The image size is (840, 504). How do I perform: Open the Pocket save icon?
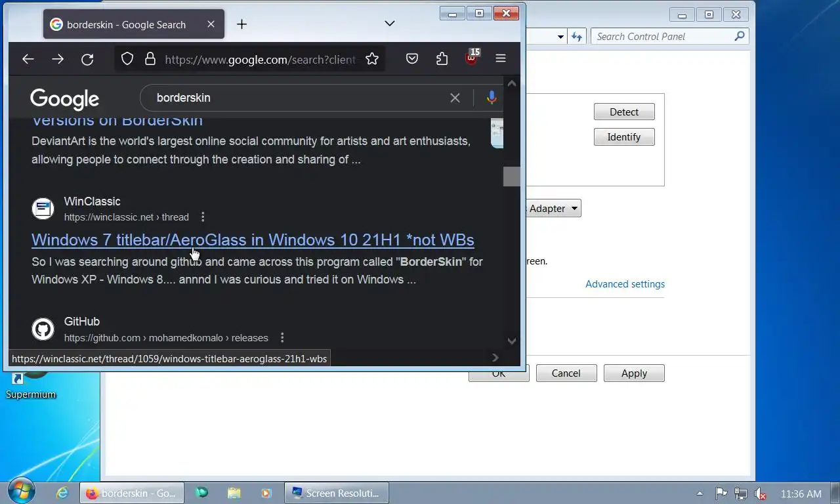[412, 59]
